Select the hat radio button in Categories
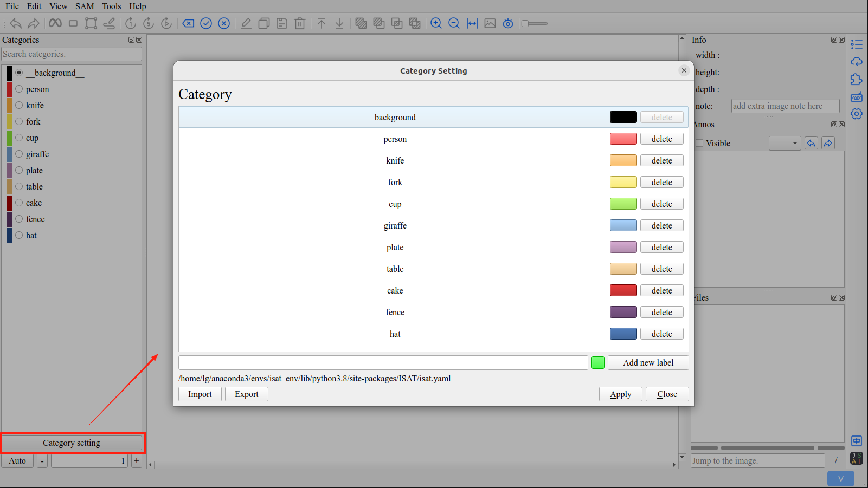Image resolution: width=868 pixels, height=488 pixels. coord(19,235)
